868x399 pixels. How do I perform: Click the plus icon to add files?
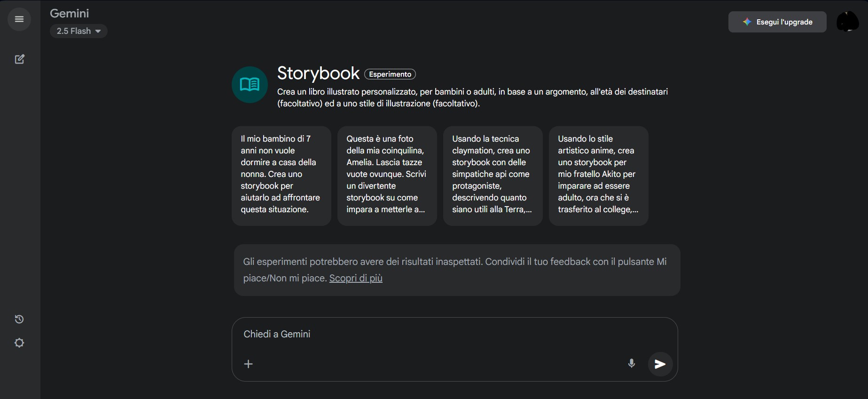[x=249, y=364]
